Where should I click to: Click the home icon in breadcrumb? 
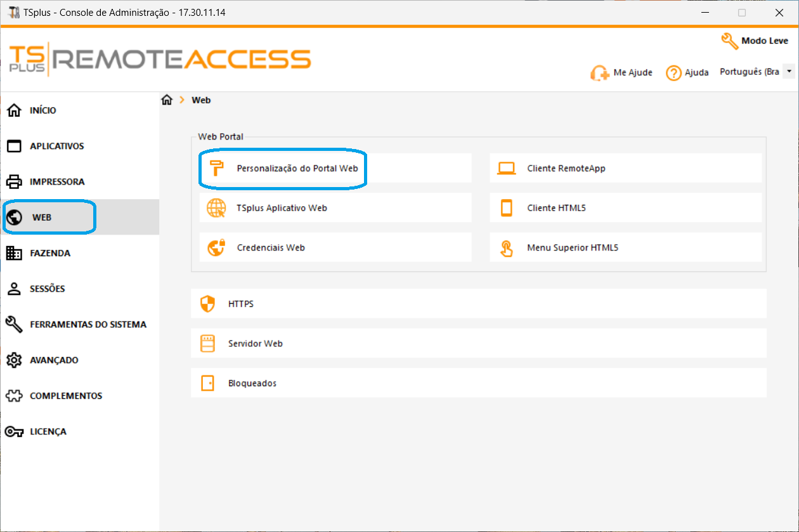coord(167,100)
